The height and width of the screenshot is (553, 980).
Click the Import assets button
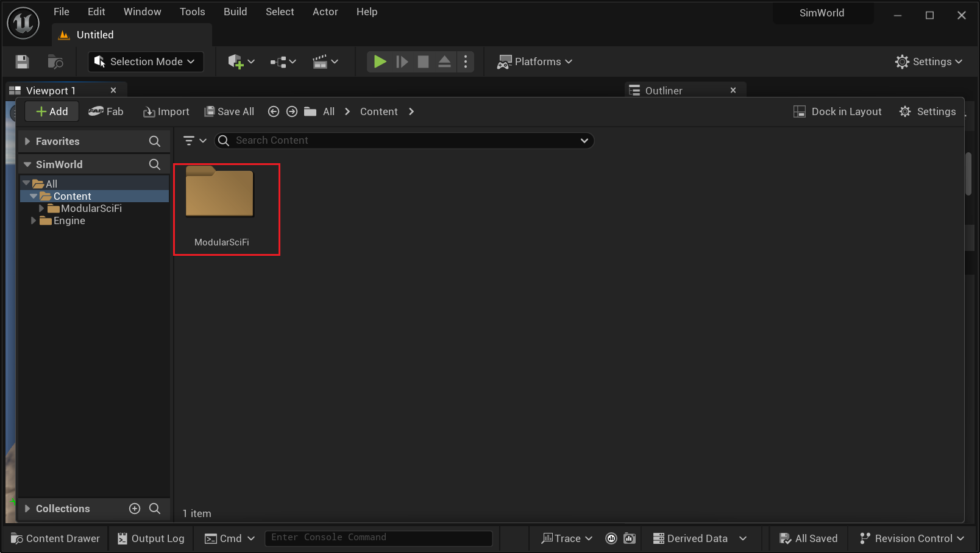pos(166,111)
